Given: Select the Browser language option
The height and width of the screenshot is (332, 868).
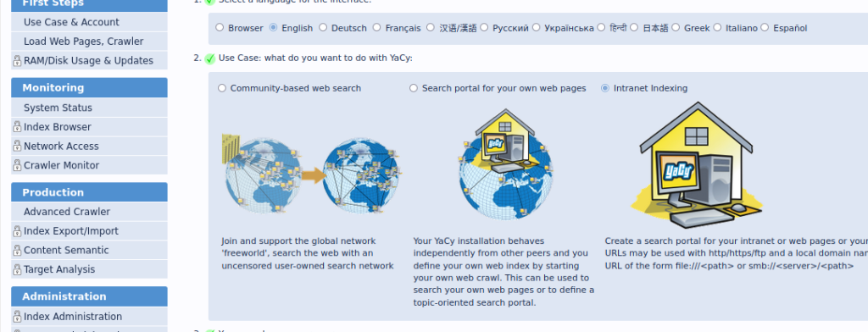Looking at the screenshot, I should tap(220, 27).
